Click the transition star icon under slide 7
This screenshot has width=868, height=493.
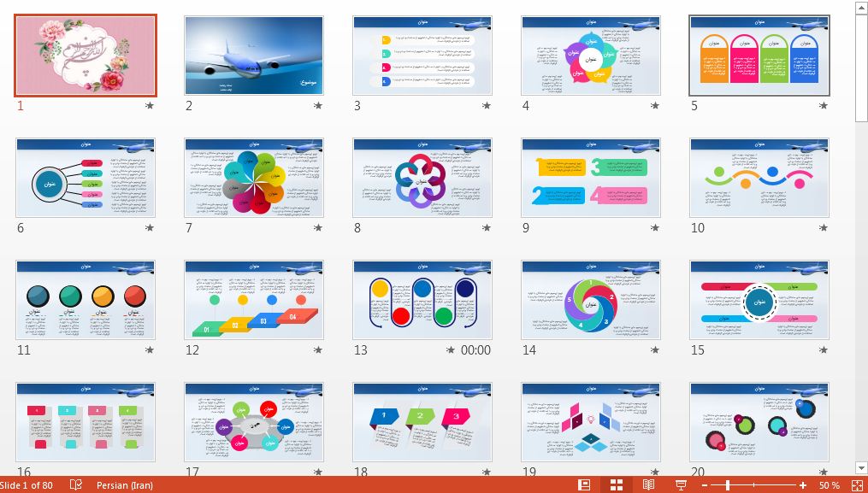coord(318,228)
